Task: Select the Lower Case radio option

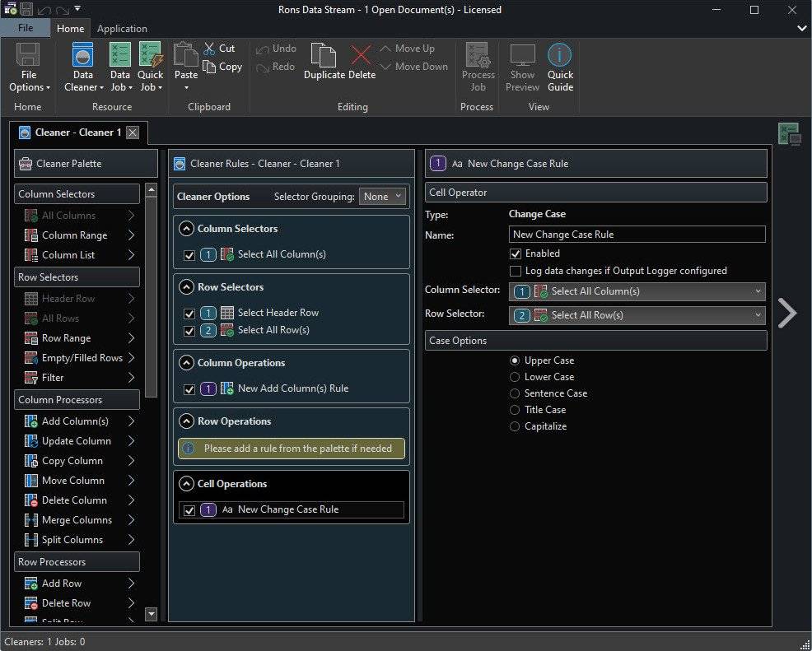Action: click(x=516, y=377)
